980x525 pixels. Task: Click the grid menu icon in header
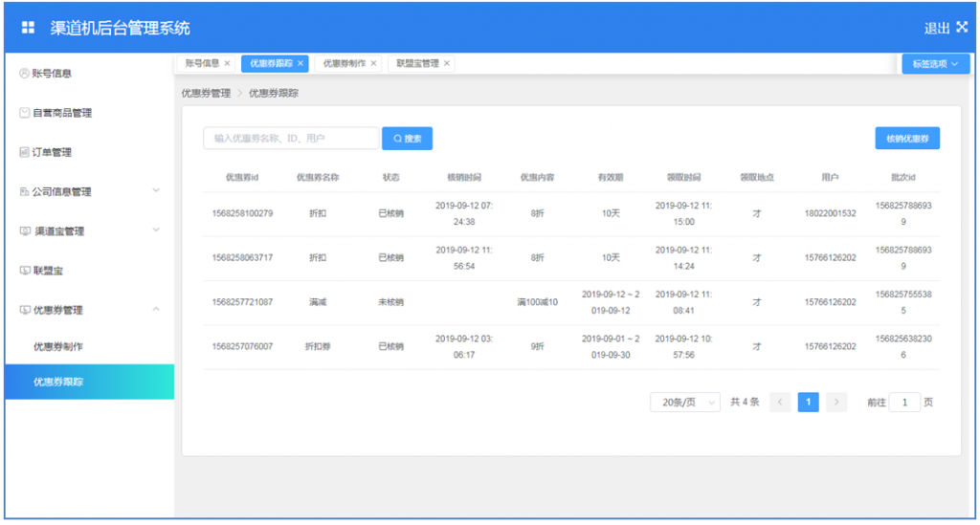28,28
